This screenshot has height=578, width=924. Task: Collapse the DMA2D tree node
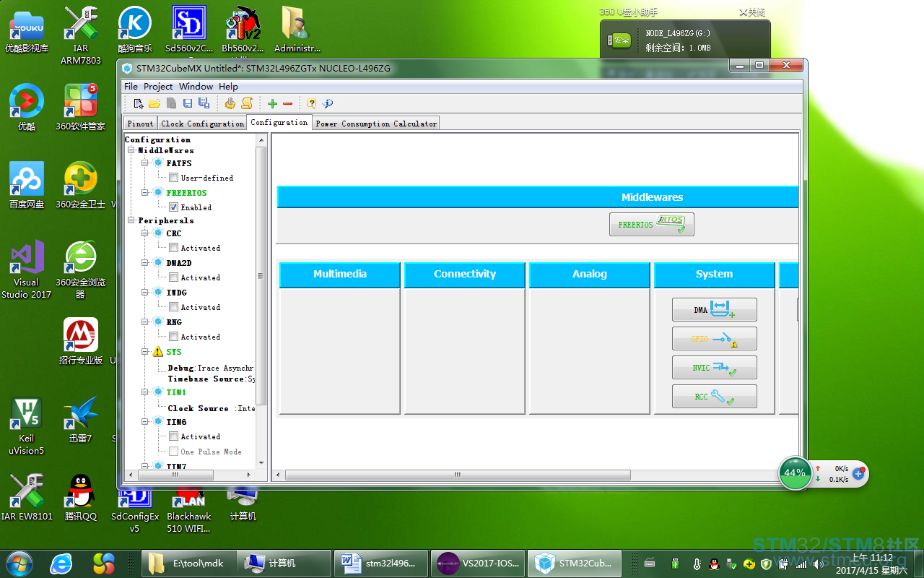pos(145,263)
